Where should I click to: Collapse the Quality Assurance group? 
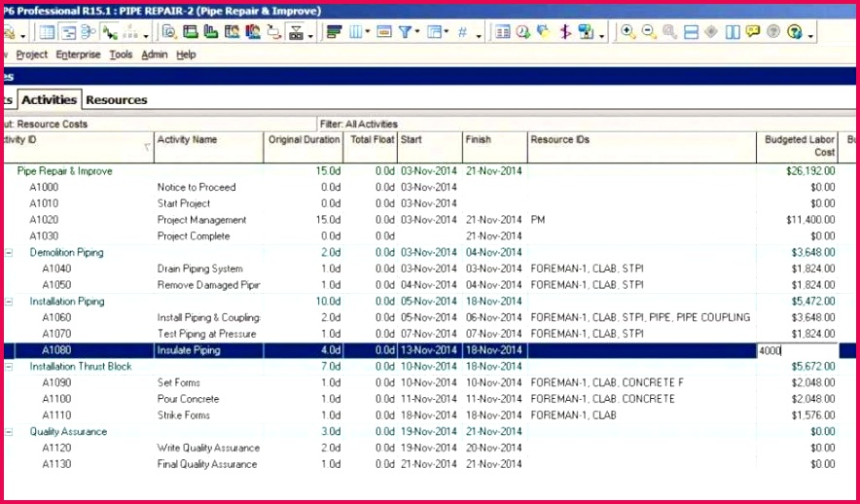pos(9,432)
